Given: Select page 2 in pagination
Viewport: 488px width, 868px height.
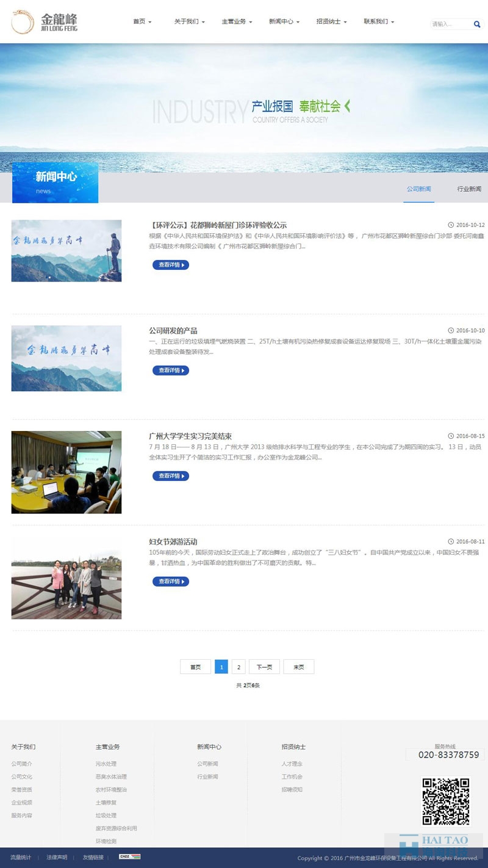Looking at the screenshot, I should tap(239, 667).
